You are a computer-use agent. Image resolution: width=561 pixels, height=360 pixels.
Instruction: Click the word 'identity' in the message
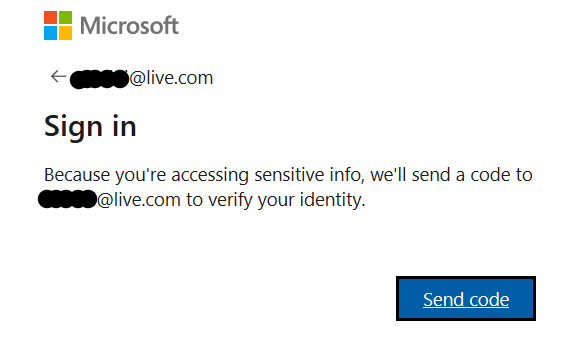coord(332,200)
